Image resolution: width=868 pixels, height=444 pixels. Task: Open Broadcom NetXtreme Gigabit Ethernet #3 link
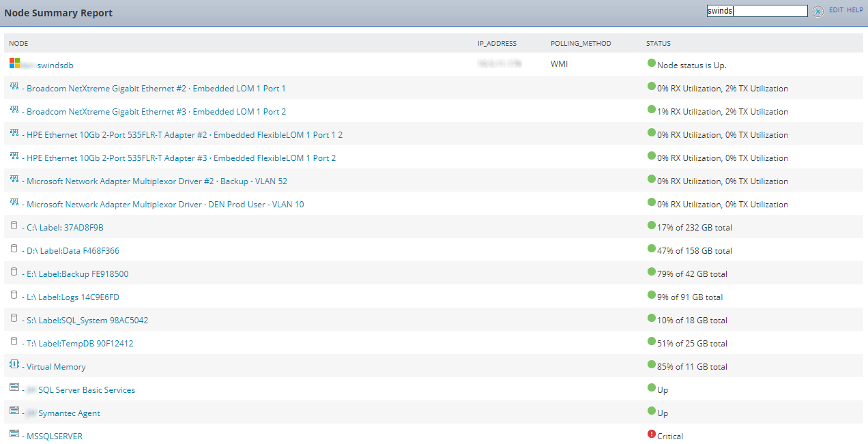tap(156, 112)
